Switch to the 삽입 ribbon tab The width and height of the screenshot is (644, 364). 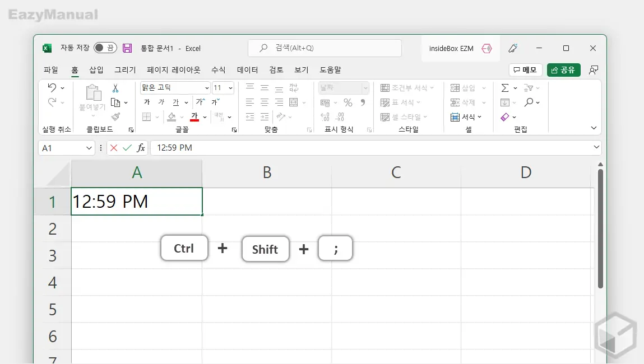[95, 69]
